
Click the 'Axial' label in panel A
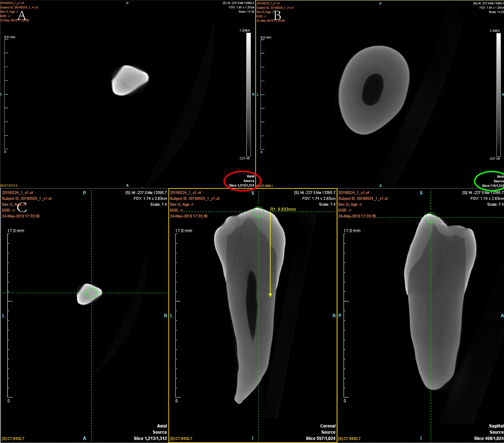click(x=251, y=176)
